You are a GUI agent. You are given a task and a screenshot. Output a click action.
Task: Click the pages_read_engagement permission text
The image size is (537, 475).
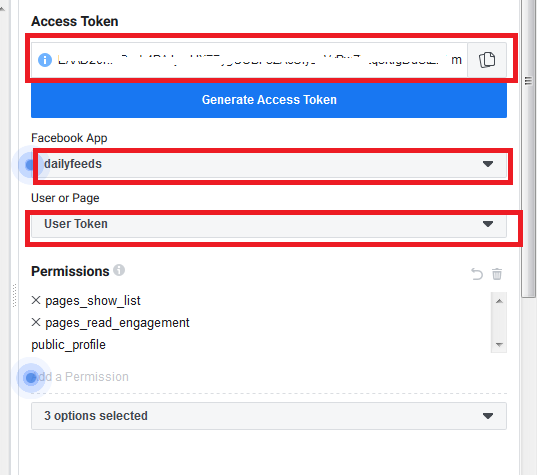117,323
